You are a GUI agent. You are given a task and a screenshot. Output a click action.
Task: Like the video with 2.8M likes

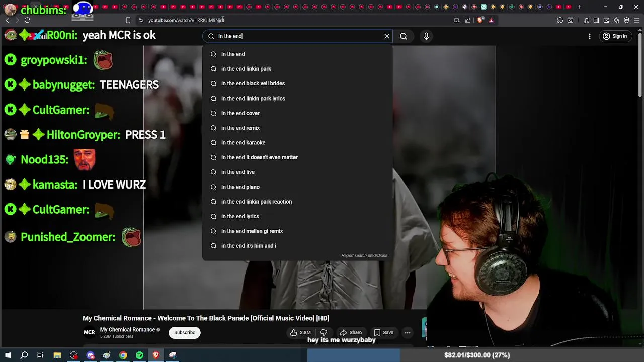(x=300, y=332)
